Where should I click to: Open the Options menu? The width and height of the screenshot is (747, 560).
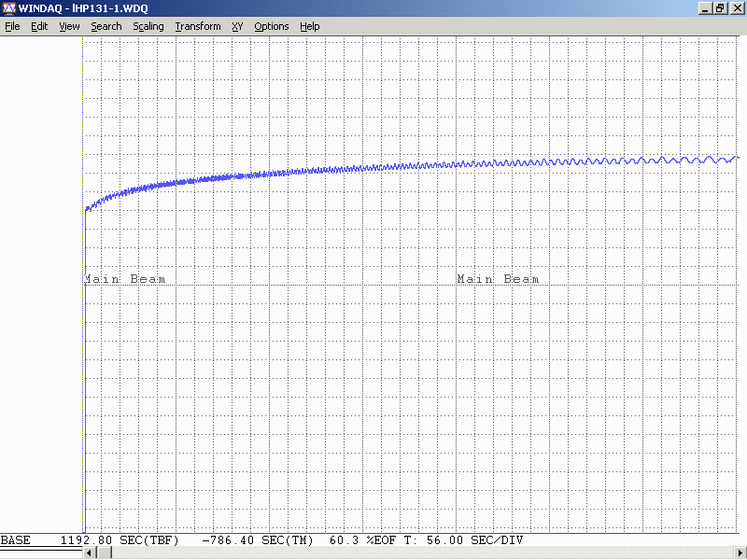coord(271,26)
